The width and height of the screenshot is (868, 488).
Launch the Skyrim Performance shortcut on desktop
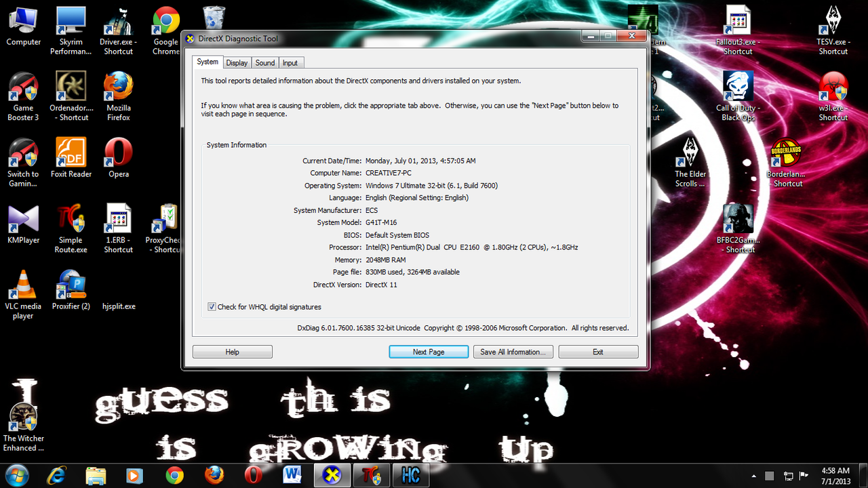[x=71, y=30]
